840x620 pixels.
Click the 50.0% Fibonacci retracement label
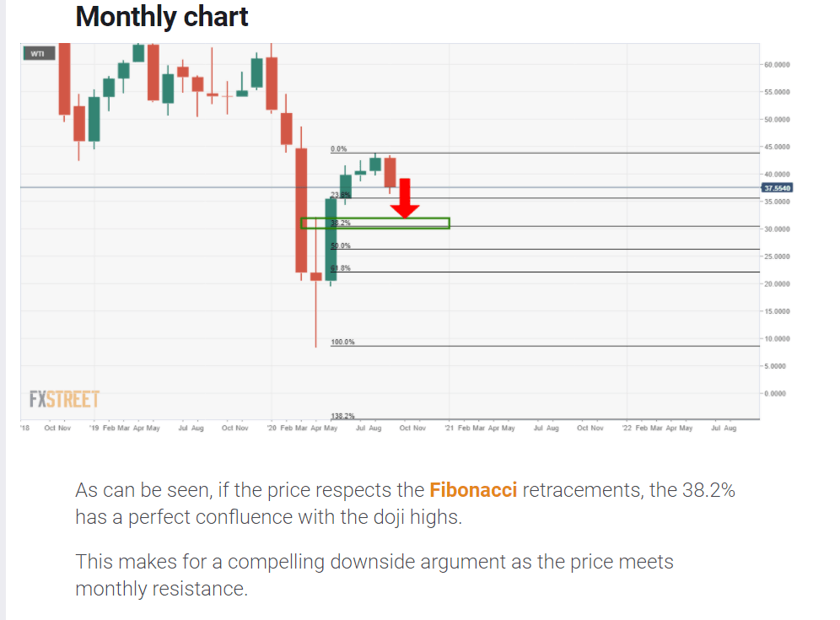pos(340,245)
